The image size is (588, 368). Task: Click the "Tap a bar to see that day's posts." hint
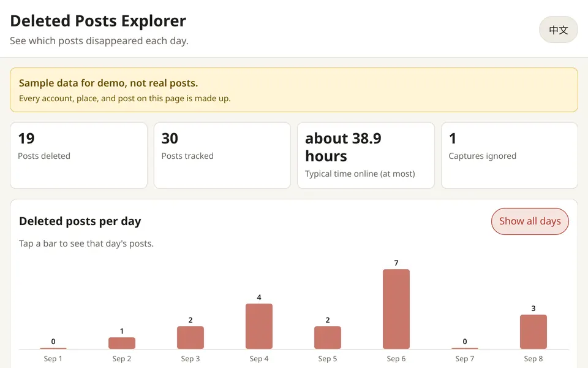click(86, 243)
